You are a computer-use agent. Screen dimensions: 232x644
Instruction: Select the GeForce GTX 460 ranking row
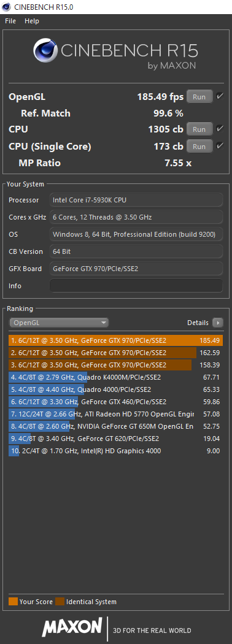coord(115,402)
